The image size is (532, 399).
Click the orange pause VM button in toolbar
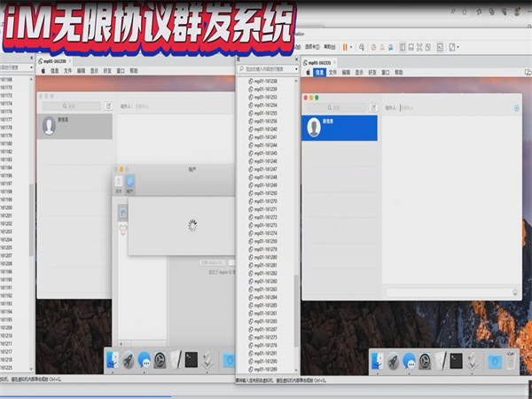[x=346, y=46]
